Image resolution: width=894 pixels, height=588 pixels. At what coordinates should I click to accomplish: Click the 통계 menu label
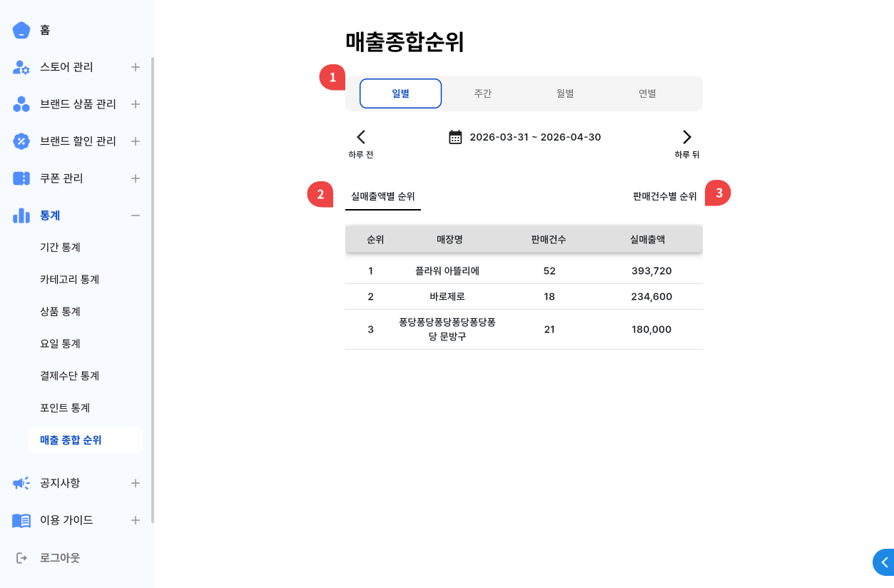click(50, 216)
